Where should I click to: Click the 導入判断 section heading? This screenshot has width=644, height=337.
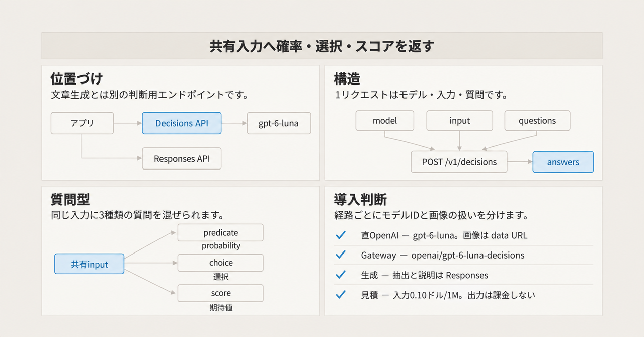click(x=360, y=200)
